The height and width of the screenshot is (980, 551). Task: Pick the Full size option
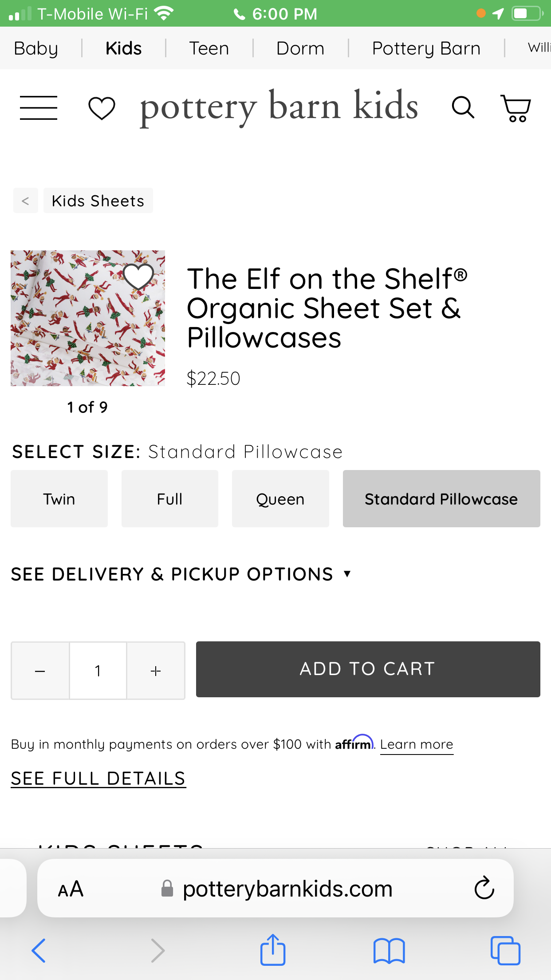pyautogui.click(x=169, y=499)
